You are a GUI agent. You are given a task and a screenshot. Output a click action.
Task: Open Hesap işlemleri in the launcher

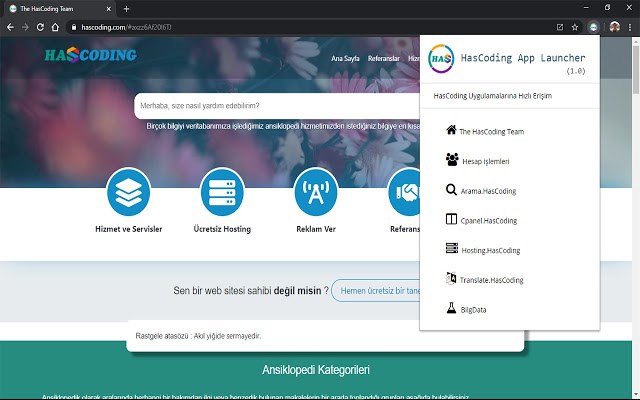[x=486, y=162]
